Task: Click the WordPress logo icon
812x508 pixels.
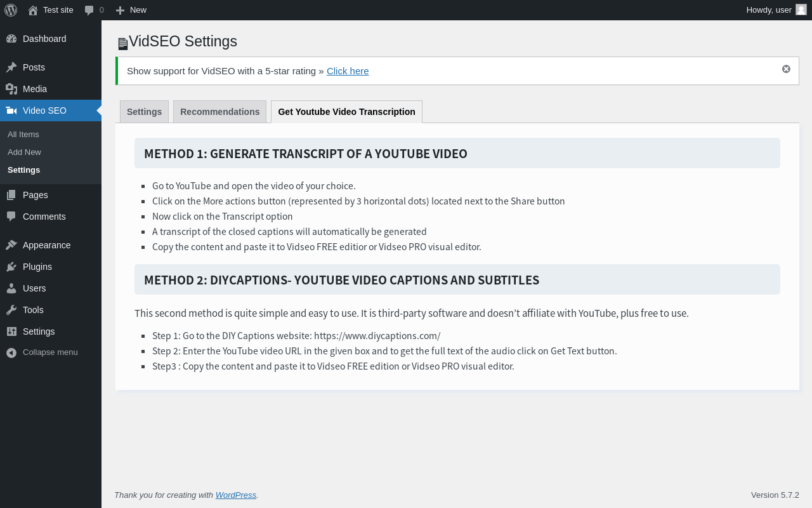Action: tap(11, 10)
